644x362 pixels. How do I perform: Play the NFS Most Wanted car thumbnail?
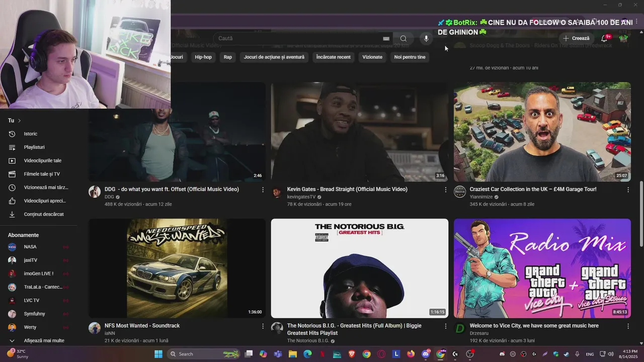point(177,268)
